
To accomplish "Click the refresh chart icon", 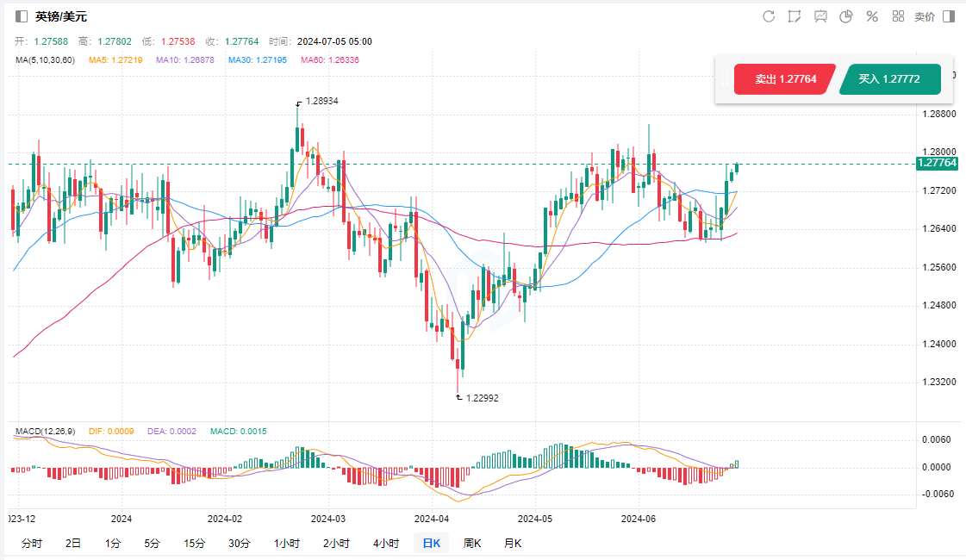I will (769, 16).
